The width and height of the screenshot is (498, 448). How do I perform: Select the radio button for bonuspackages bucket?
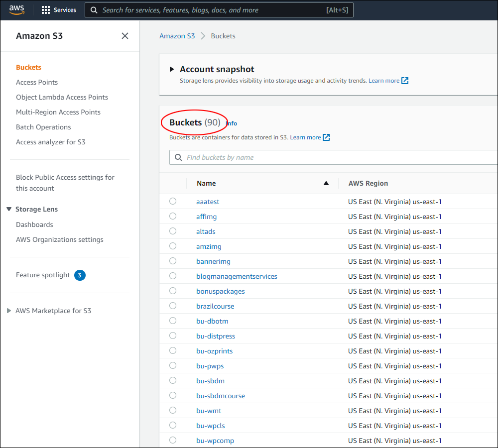point(173,291)
